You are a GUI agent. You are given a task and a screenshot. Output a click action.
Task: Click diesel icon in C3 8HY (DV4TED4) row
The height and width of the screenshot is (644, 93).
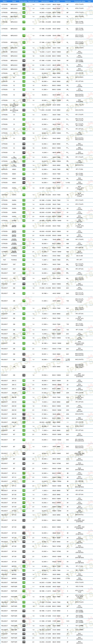pos(24,144)
